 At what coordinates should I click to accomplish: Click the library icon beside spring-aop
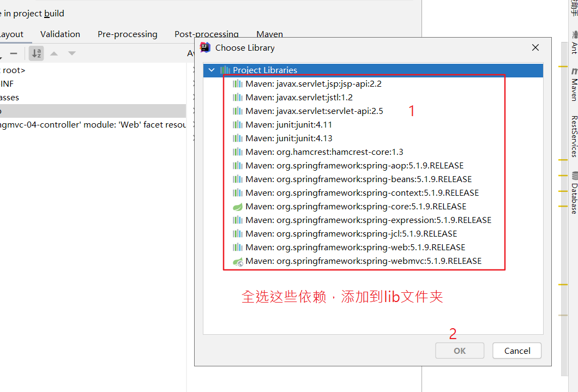tap(238, 165)
